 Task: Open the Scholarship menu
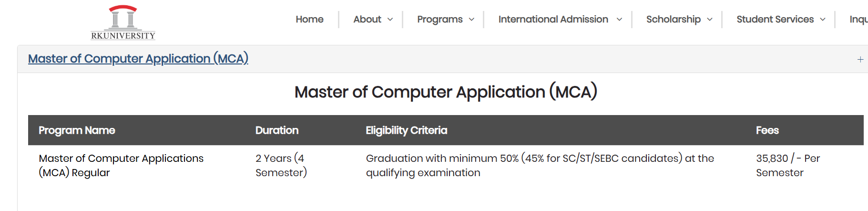point(674,19)
